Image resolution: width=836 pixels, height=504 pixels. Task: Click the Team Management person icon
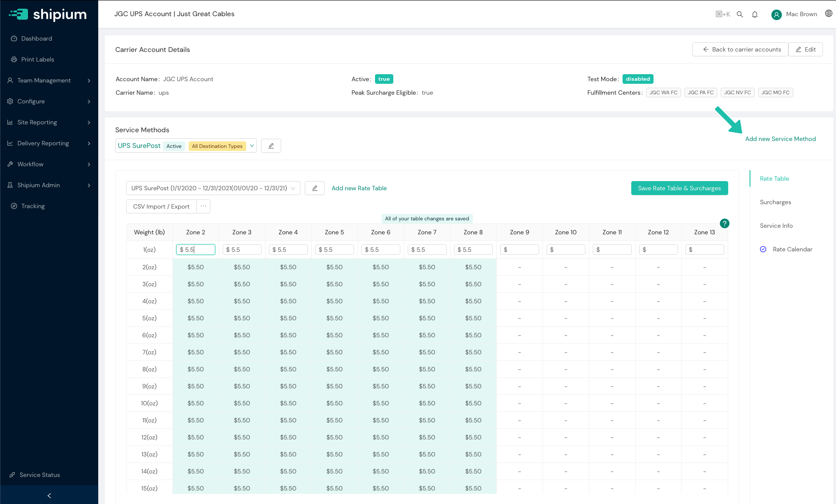point(10,80)
